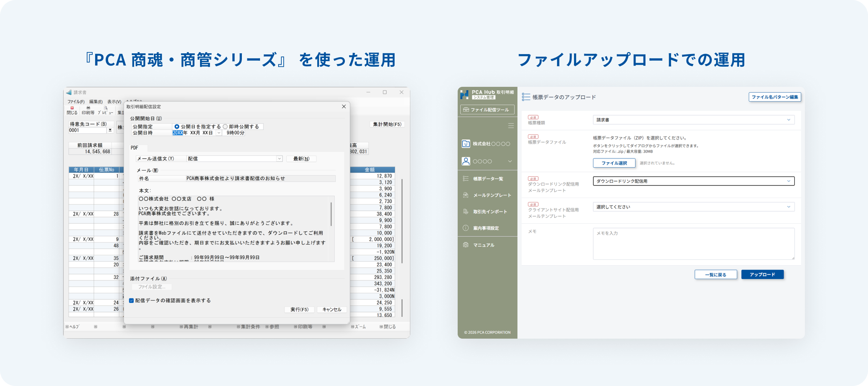Open the ファイル(F) menu

click(x=76, y=102)
